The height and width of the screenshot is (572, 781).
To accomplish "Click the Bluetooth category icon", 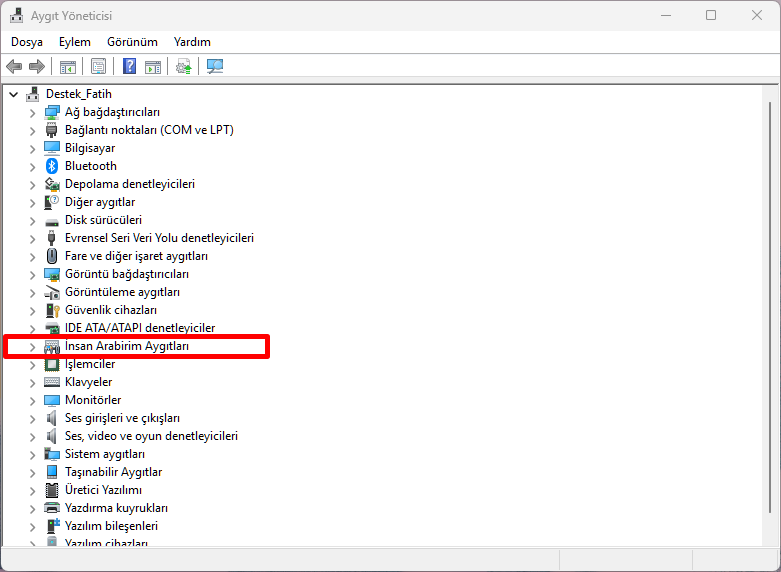I will [52, 166].
